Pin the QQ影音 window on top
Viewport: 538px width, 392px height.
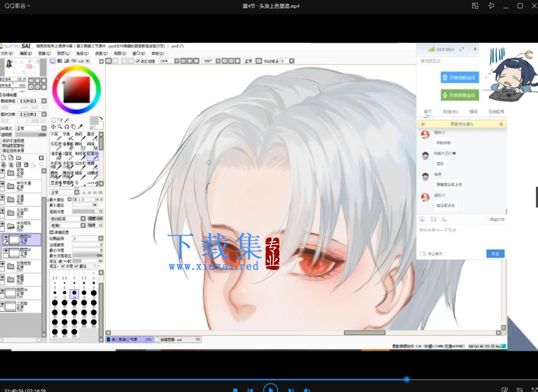[x=491, y=6]
